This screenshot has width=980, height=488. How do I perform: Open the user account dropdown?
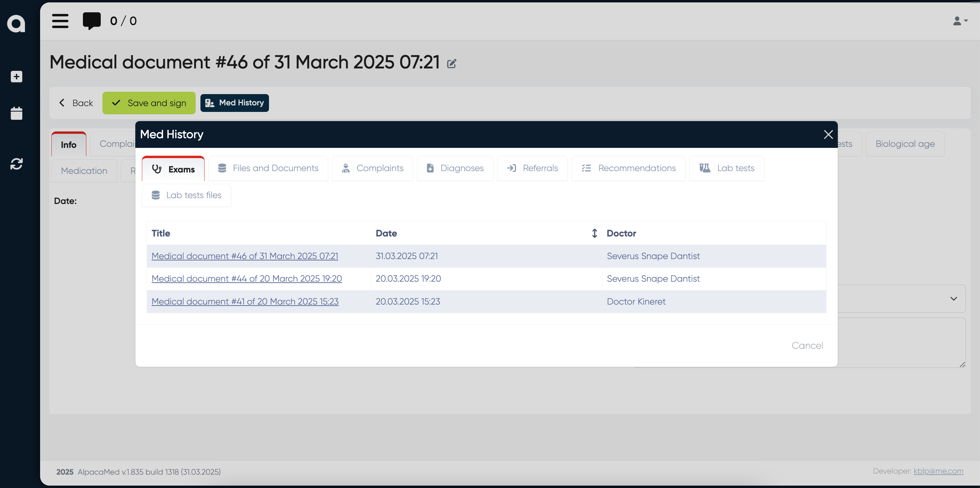coord(960,21)
